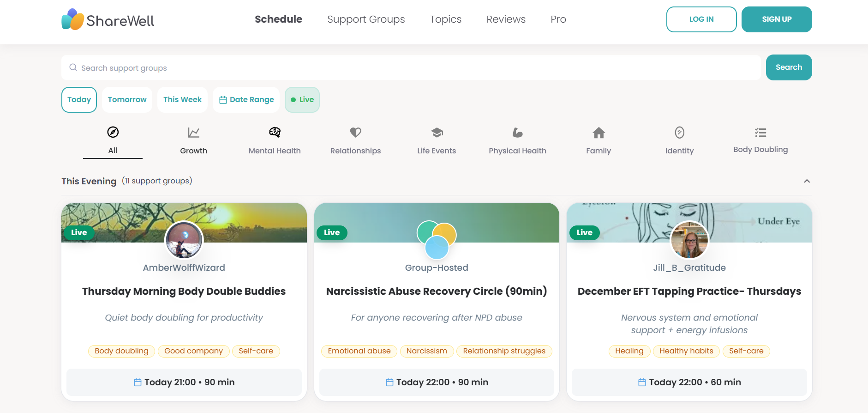
Task: Select the Body Doubling checklist icon
Action: click(x=760, y=133)
